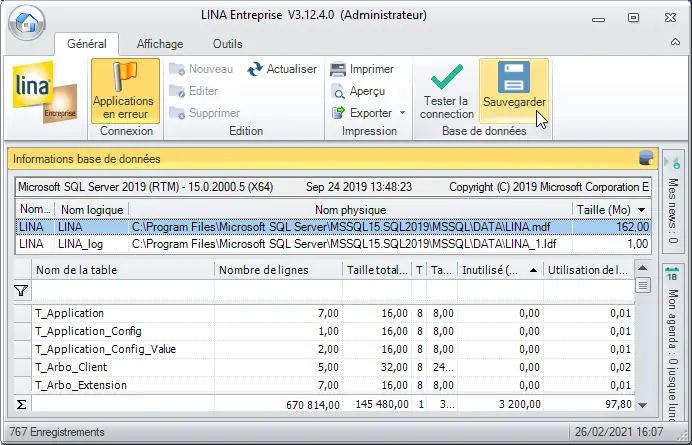Screen dimensions: 692x445
Task: Click the Nombre de lignes filter cell
Action: pos(278,291)
